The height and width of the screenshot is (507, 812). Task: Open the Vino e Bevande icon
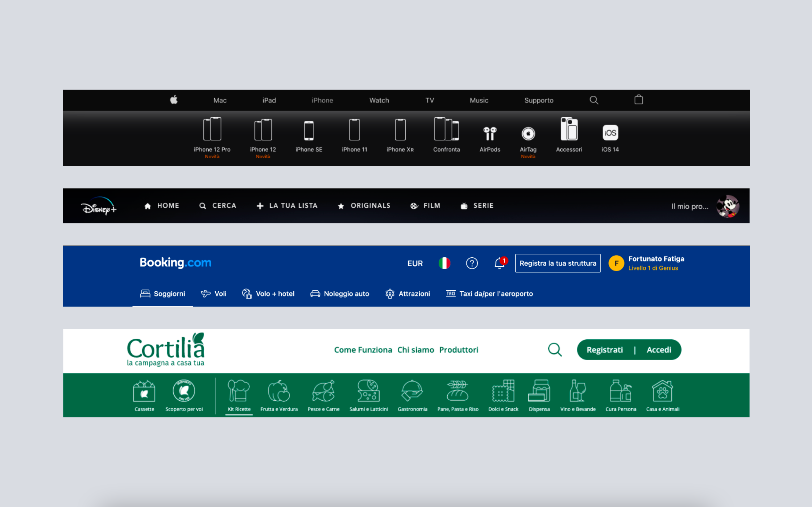coord(578,391)
